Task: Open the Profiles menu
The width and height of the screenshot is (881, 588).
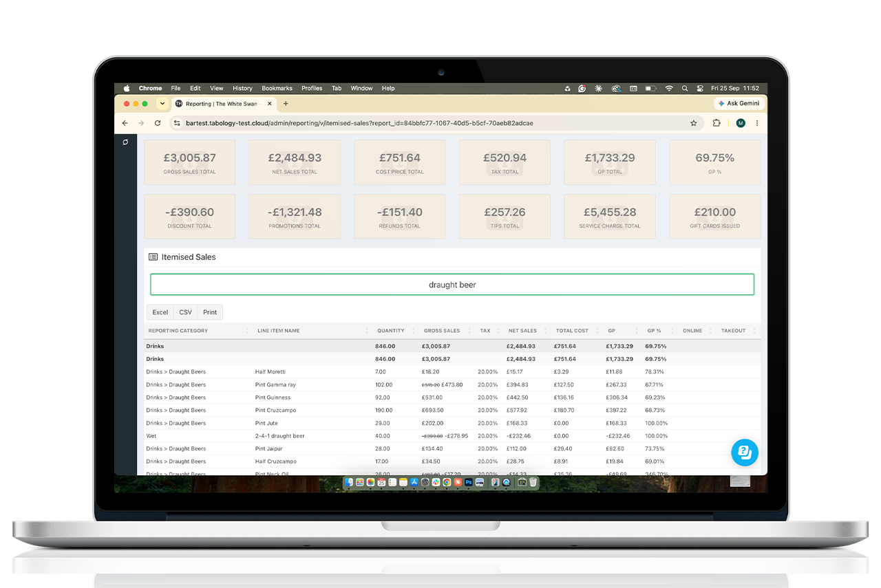Action: pyautogui.click(x=312, y=88)
